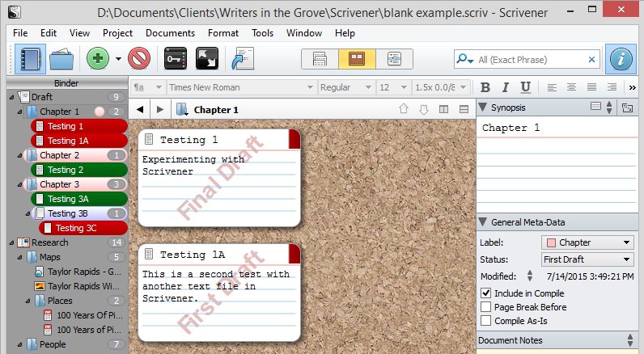Open the Times New Roman font dropdown
This screenshot has height=354, width=644.
click(x=241, y=87)
